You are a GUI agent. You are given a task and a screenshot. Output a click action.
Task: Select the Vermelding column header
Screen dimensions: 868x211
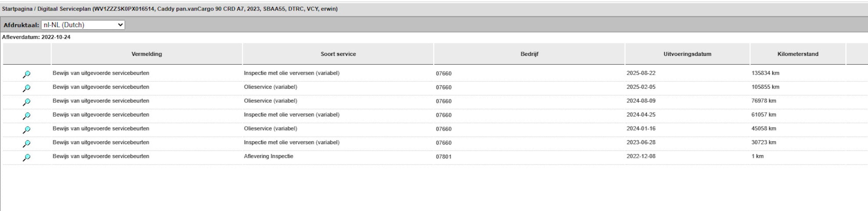[x=147, y=54]
